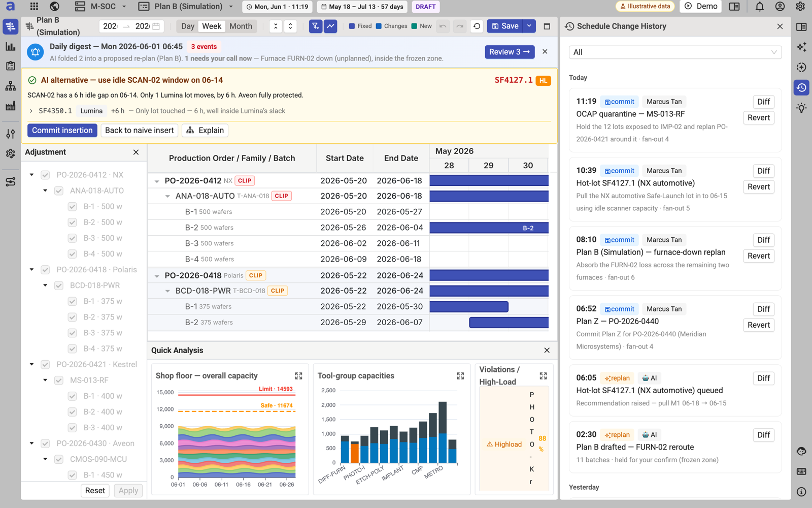Click the filter icon in the toolbar
Screen dimensions: 812x508
(316, 26)
